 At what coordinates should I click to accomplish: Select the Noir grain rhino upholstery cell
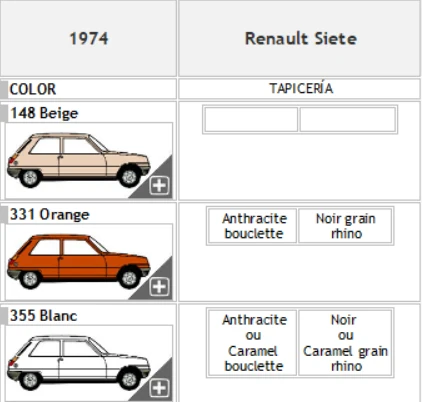click(x=345, y=226)
